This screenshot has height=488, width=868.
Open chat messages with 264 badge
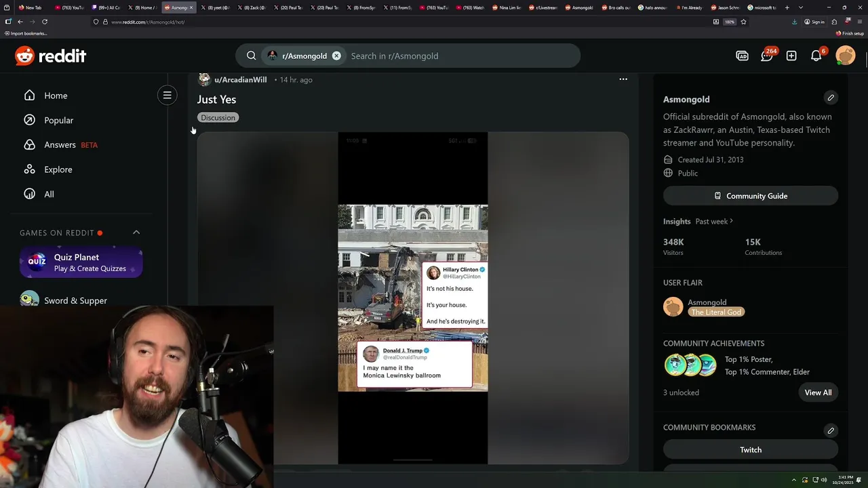coord(767,56)
